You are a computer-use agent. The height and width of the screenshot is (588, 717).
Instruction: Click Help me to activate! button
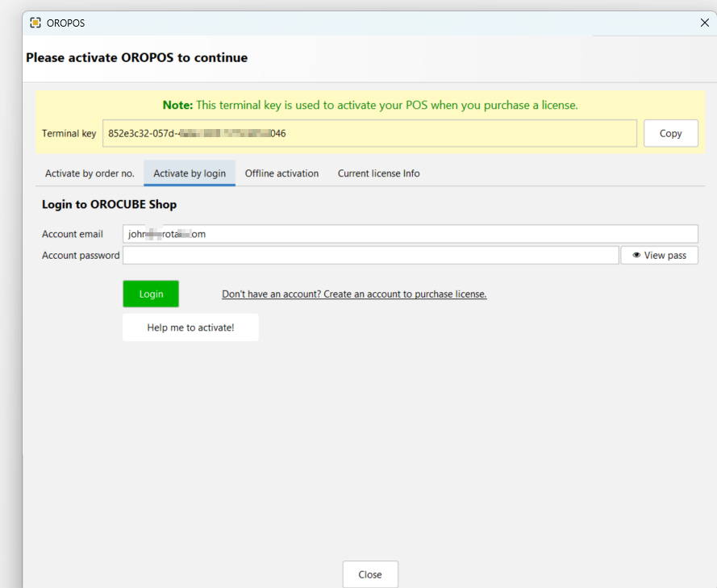[x=190, y=327]
